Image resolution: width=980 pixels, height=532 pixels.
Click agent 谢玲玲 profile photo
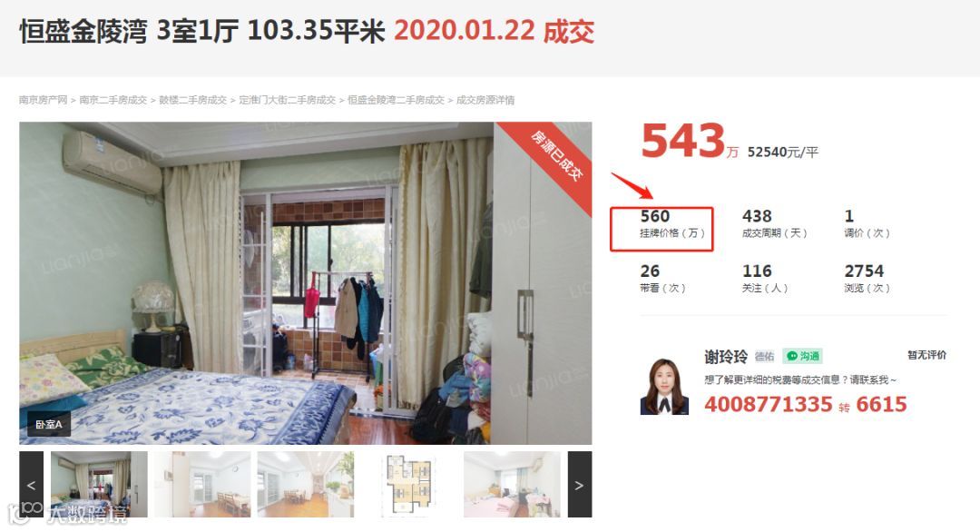(x=664, y=386)
